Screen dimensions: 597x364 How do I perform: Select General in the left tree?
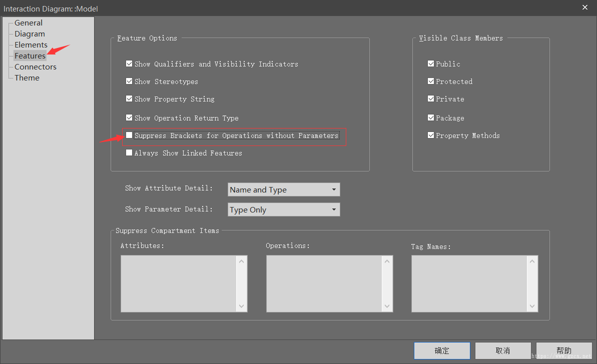pyautogui.click(x=29, y=23)
